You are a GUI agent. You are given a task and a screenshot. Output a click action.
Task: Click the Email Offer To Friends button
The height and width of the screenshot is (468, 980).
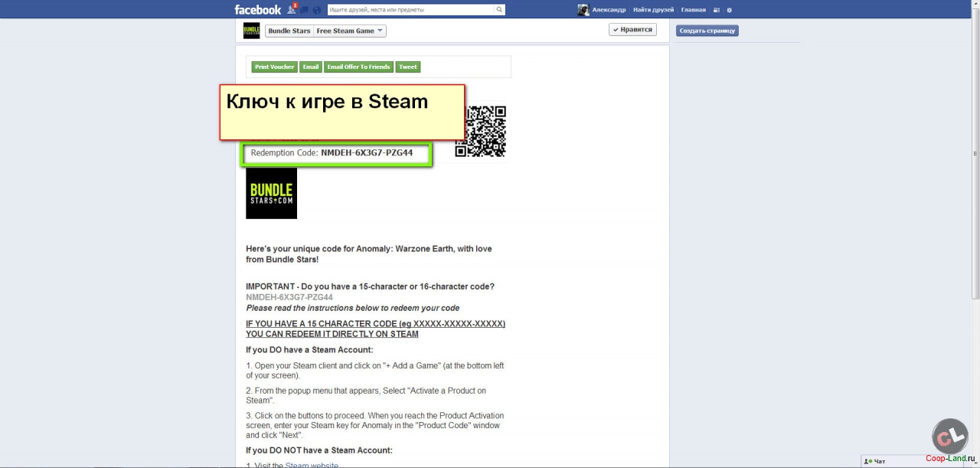(x=358, y=67)
